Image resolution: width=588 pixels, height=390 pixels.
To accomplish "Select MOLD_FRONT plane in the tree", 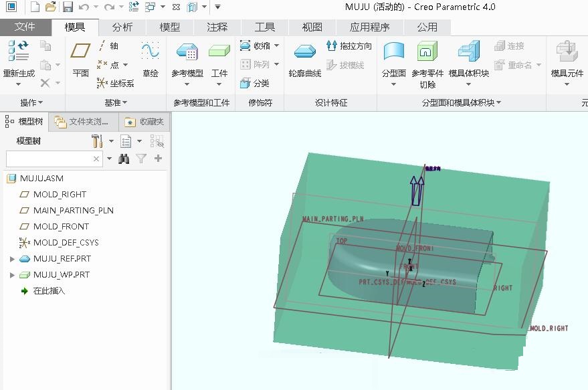I will tap(54, 227).
